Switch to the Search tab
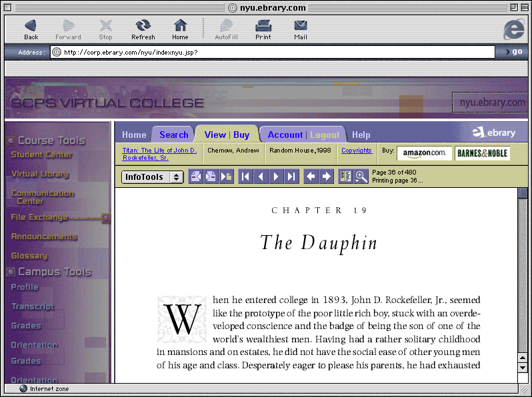 [173, 135]
